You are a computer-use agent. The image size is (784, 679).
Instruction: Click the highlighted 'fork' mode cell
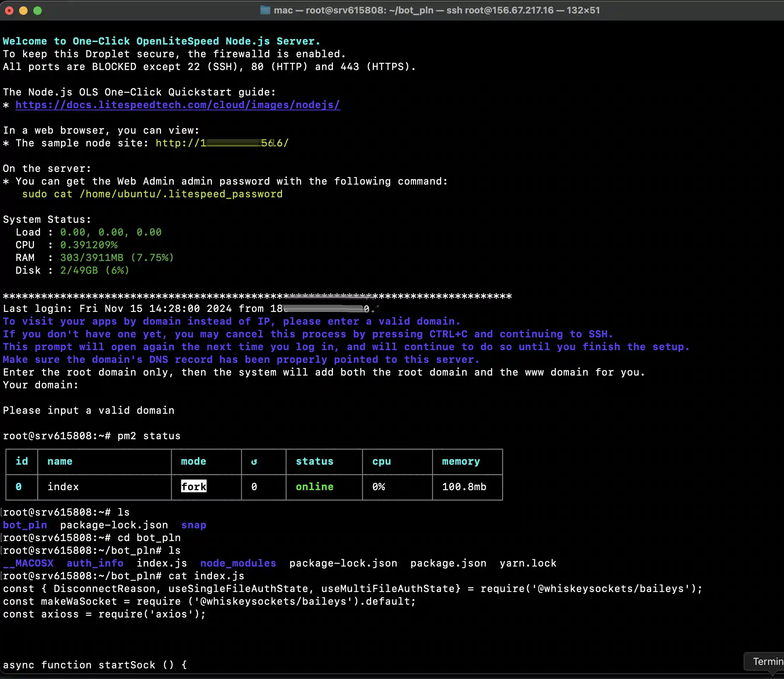pos(193,487)
